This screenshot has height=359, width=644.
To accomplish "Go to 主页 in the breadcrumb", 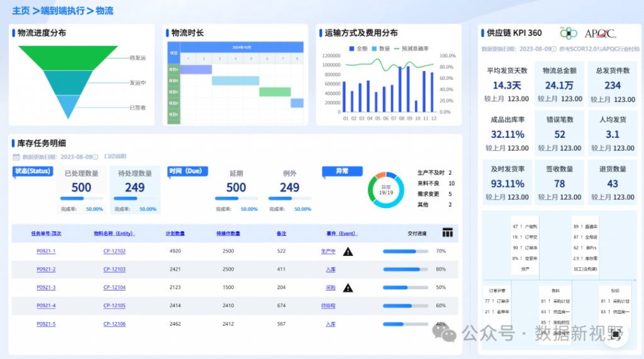I will tap(20, 11).
